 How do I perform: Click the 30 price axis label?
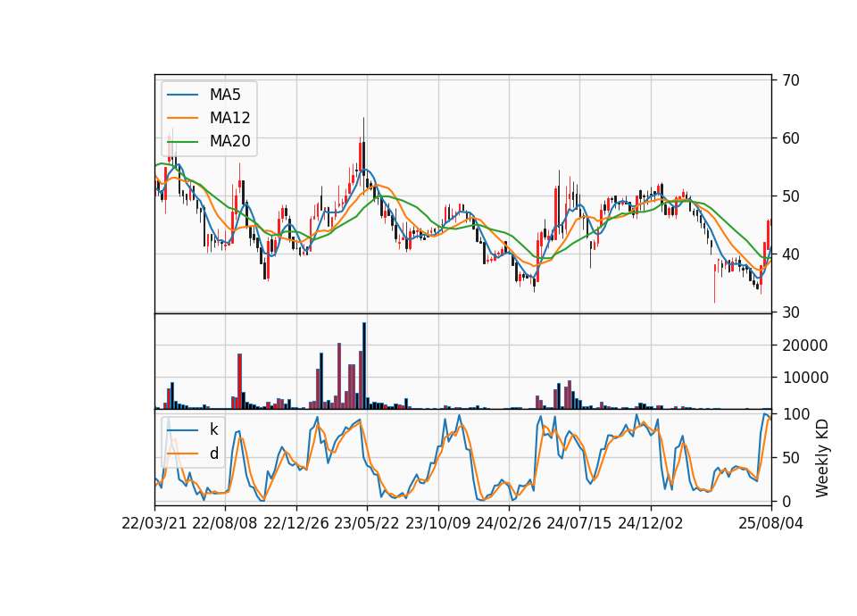tap(790, 312)
